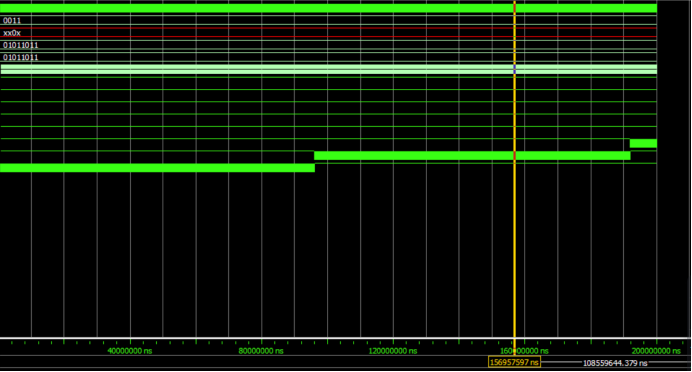
Task: Select the lower 01011011 bus value
Action: (x=21, y=57)
